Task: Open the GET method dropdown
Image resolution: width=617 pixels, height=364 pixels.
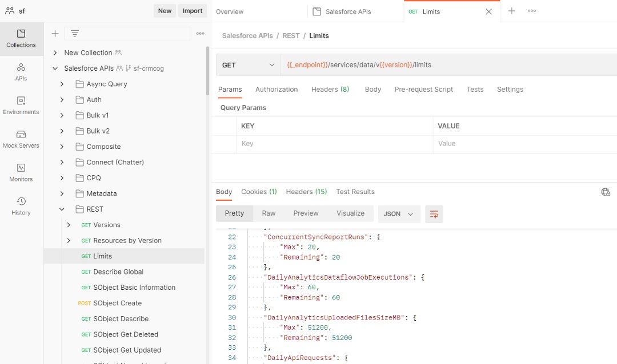Action: [247, 65]
